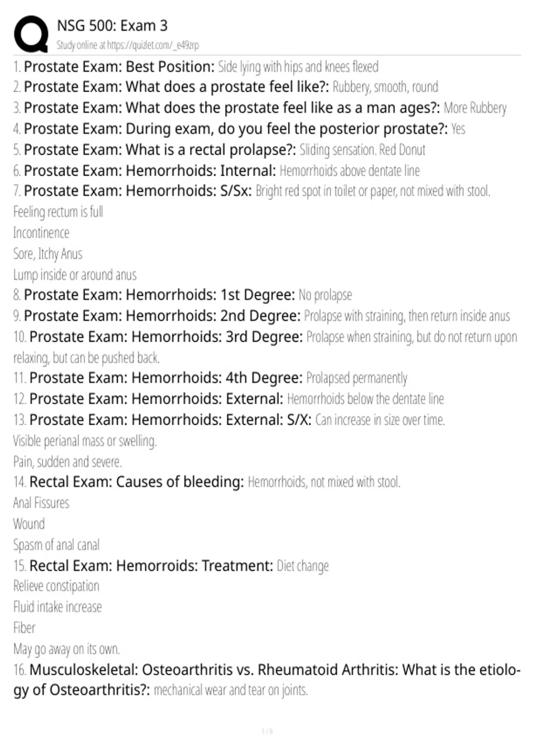Click the Hemorrhoids: 2nd Degree term

tap(162, 316)
